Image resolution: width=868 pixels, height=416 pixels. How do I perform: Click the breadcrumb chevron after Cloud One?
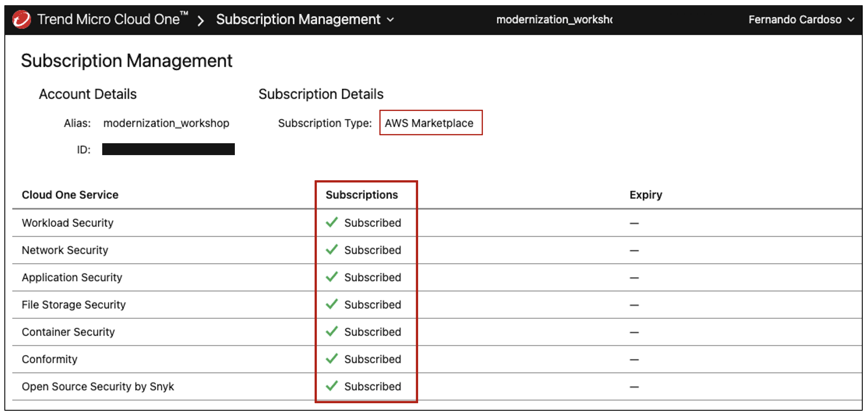click(x=201, y=20)
